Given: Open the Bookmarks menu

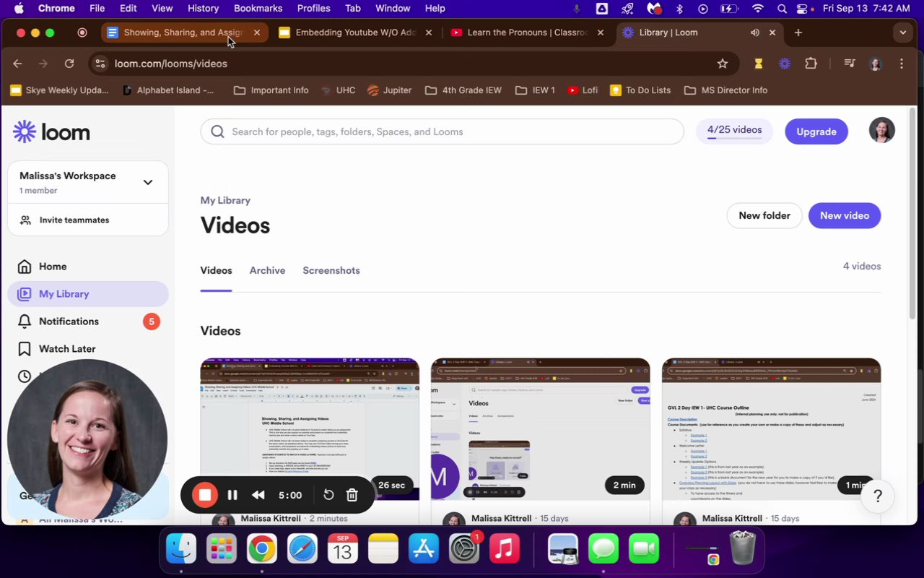Looking at the screenshot, I should pyautogui.click(x=258, y=8).
